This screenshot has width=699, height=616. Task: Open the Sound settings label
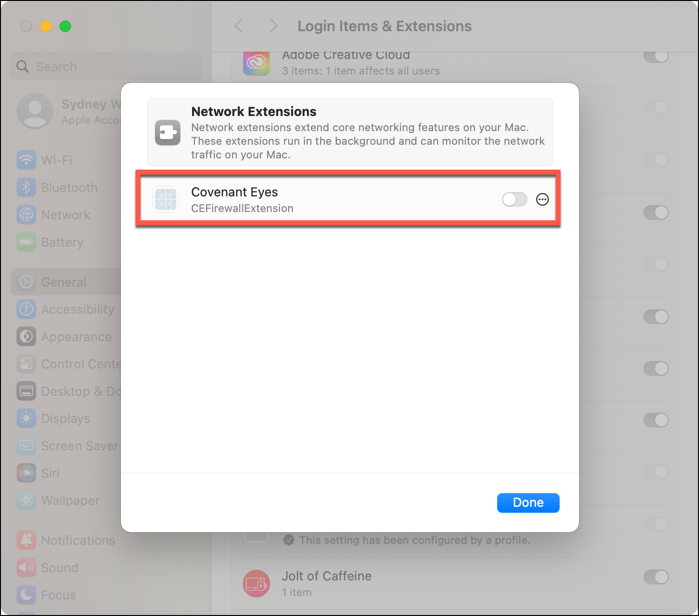click(59, 568)
